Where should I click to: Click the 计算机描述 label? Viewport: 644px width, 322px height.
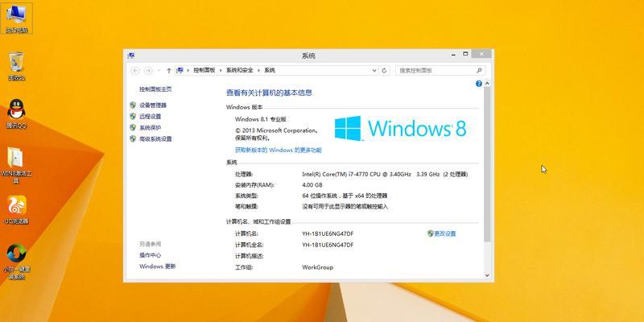pyautogui.click(x=250, y=256)
